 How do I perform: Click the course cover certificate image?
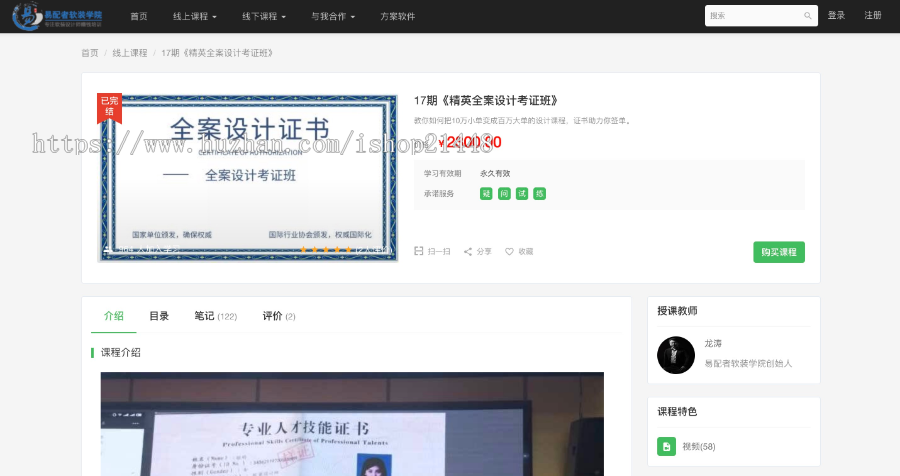(x=248, y=177)
